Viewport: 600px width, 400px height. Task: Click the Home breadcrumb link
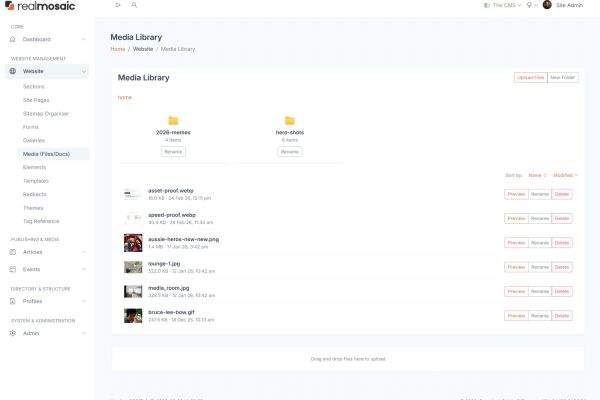pos(118,48)
